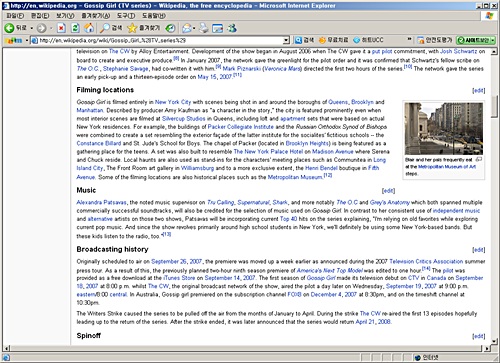This screenshot has height=363, width=500.
Task: Click the Print icon in toolbar
Action: (x=204, y=28)
